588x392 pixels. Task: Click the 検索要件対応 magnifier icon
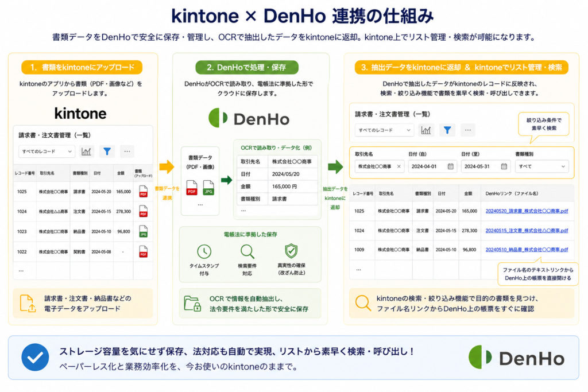coord(247,251)
